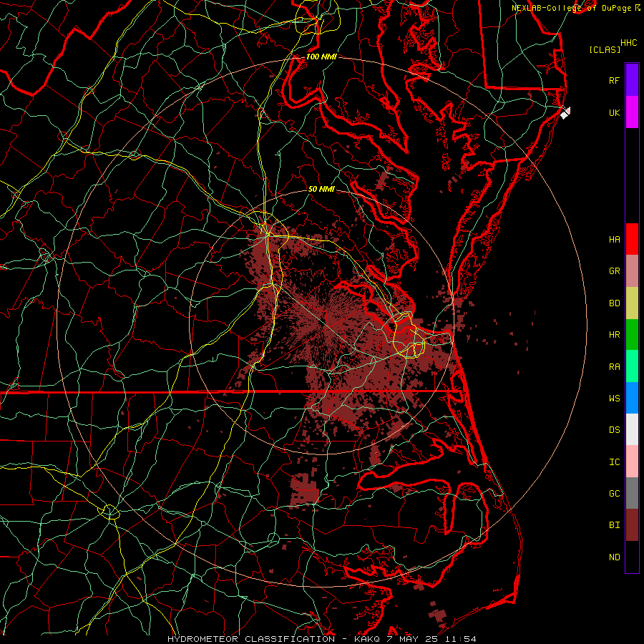Screen dimensions: 644x644
Task: Click the ND black legend swatch
Action: [632, 557]
